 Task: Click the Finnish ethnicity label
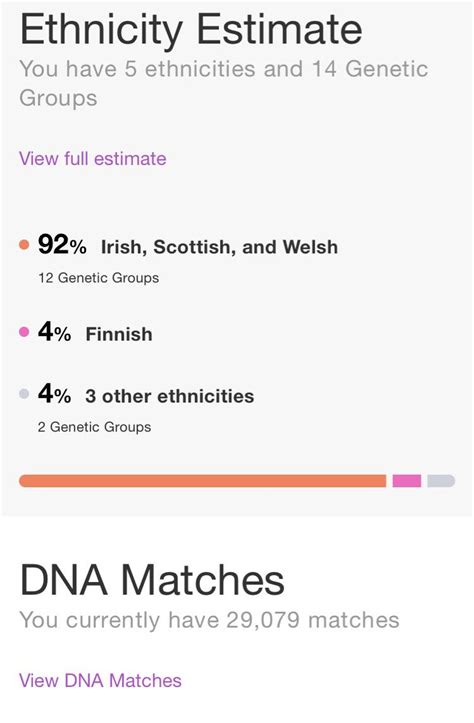pyautogui.click(x=119, y=334)
